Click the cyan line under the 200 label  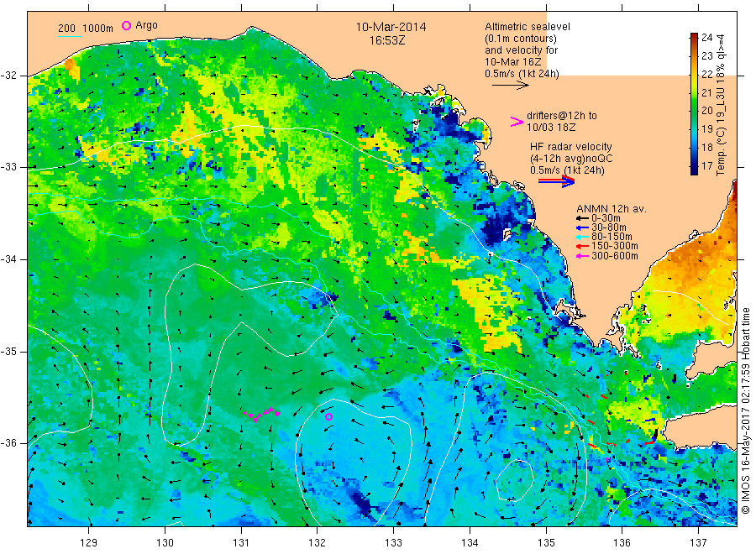71,36
